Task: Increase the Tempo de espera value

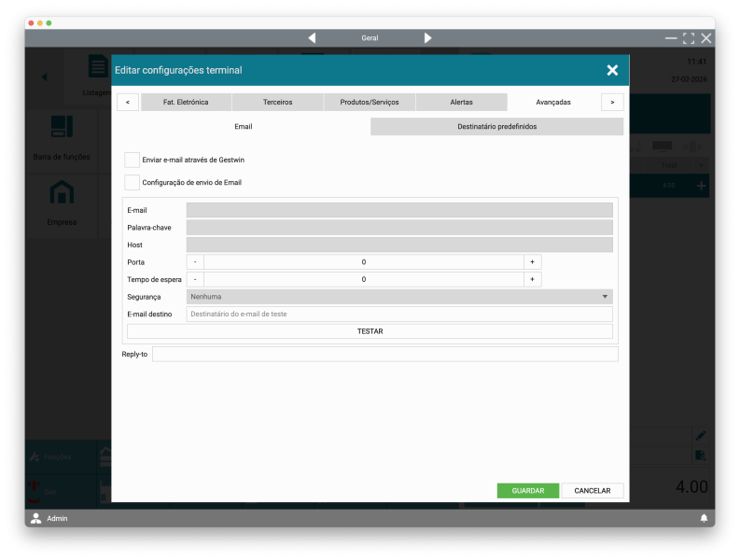Action: (x=532, y=279)
